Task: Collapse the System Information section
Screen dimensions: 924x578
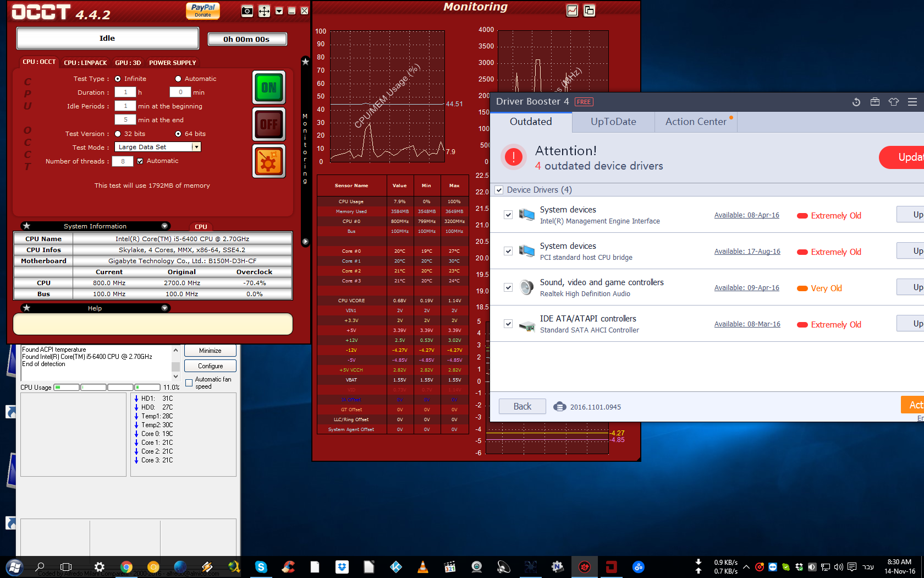Action: click(x=164, y=226)
